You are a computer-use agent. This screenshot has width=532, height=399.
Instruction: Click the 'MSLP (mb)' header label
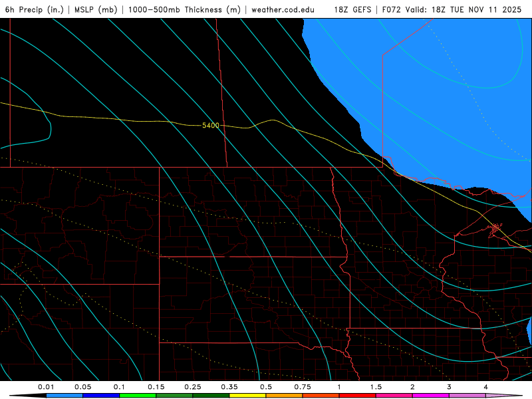[x=96, y=9]
